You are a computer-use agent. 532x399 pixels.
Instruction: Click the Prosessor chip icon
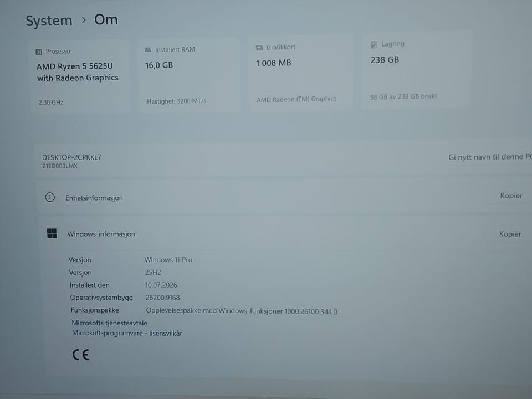[39, 52]
